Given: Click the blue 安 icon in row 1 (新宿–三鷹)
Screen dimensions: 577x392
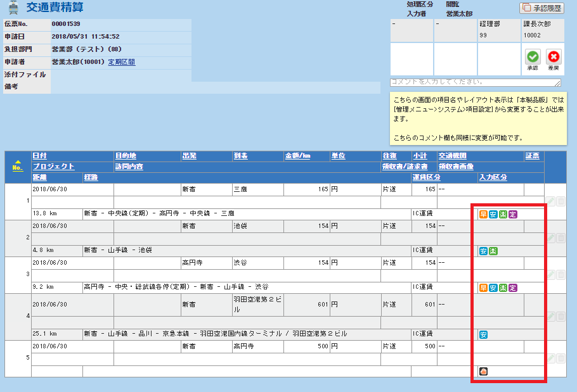Looking at the screenshot, I should pyautogui.click(x=493, y=214).
